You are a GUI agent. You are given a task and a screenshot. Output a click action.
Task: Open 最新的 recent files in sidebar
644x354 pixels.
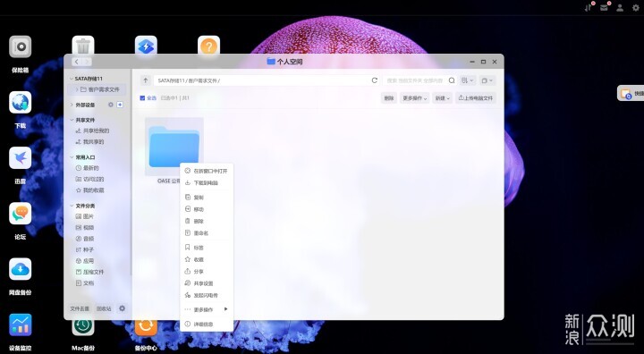tap(87, 168)
